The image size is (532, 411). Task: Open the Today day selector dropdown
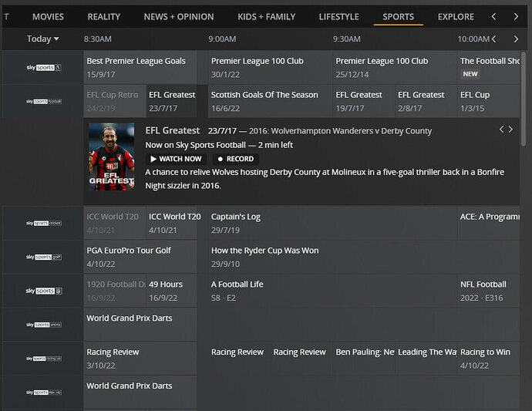point(42,39)
